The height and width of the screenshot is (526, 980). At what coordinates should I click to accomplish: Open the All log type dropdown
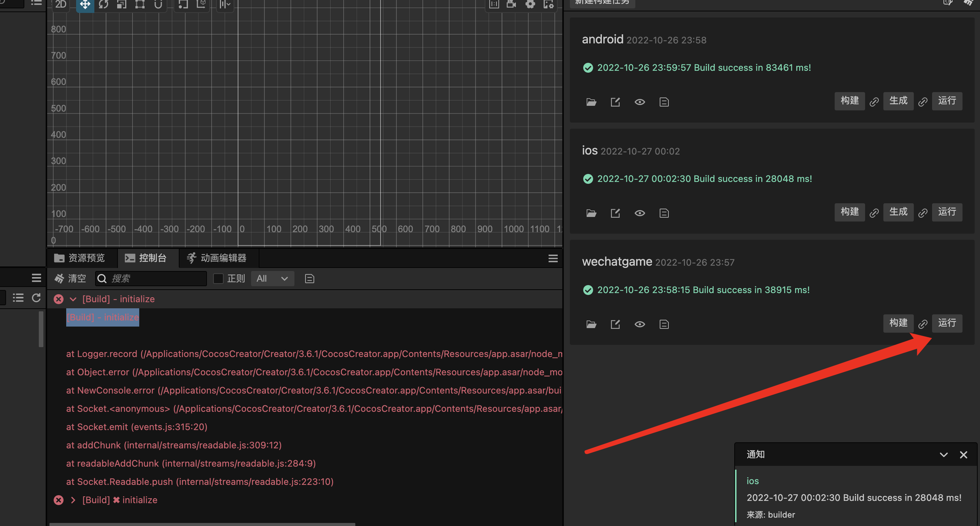pos(272,279)
